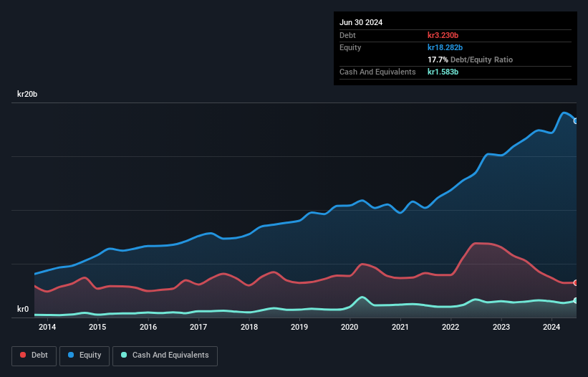Select the 2018 x-axis label
The image size is (588, 377).
point(249,327)
